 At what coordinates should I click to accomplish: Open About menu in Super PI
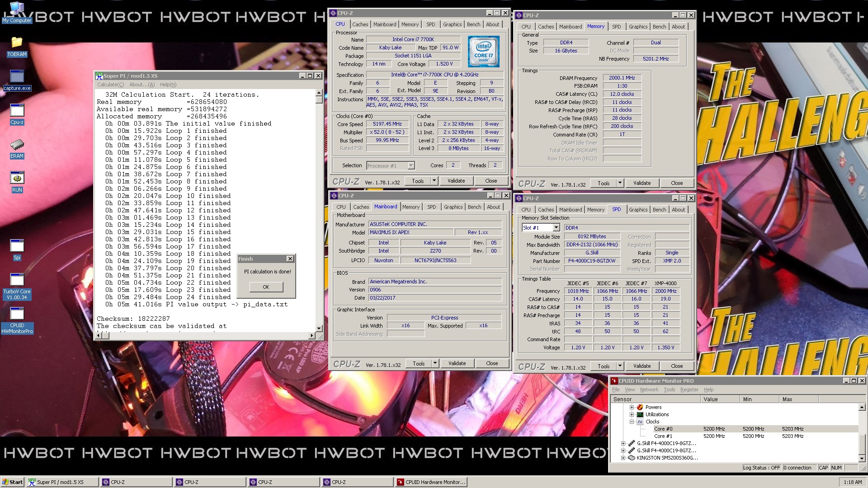142,84
